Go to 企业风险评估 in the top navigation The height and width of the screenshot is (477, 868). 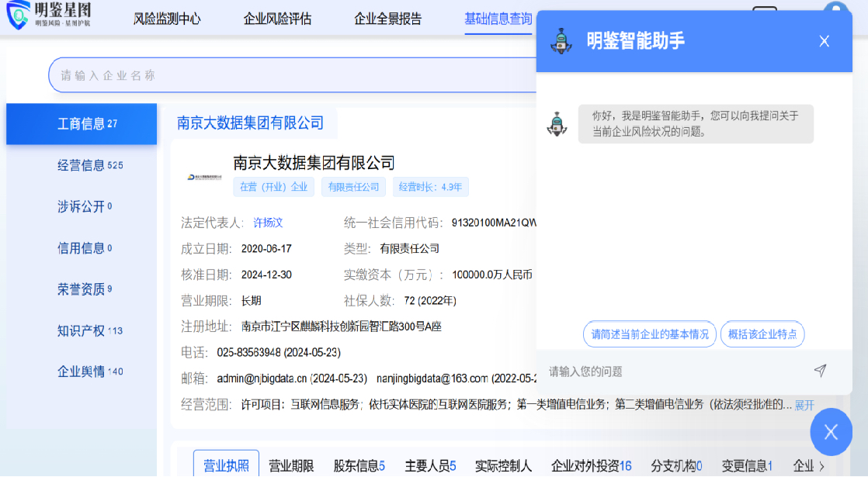pos(277,19)
